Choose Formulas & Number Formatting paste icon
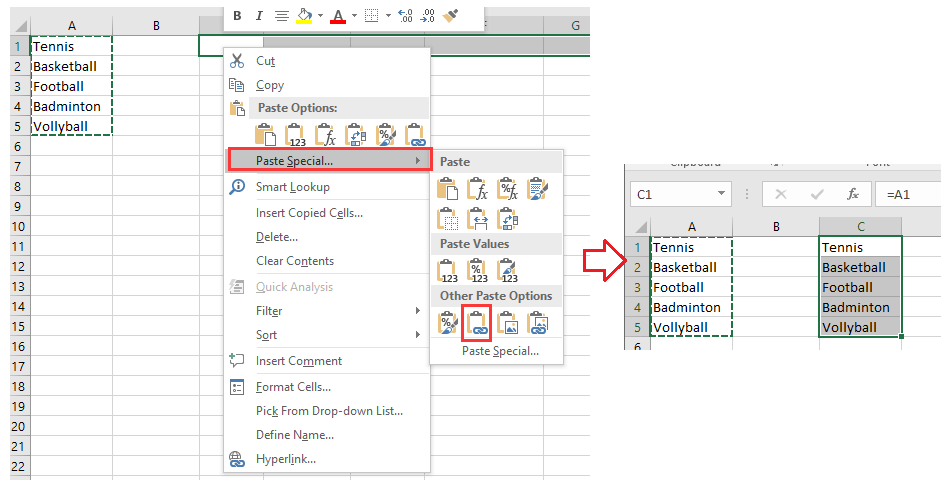941x480 pixels. (509, 187)
